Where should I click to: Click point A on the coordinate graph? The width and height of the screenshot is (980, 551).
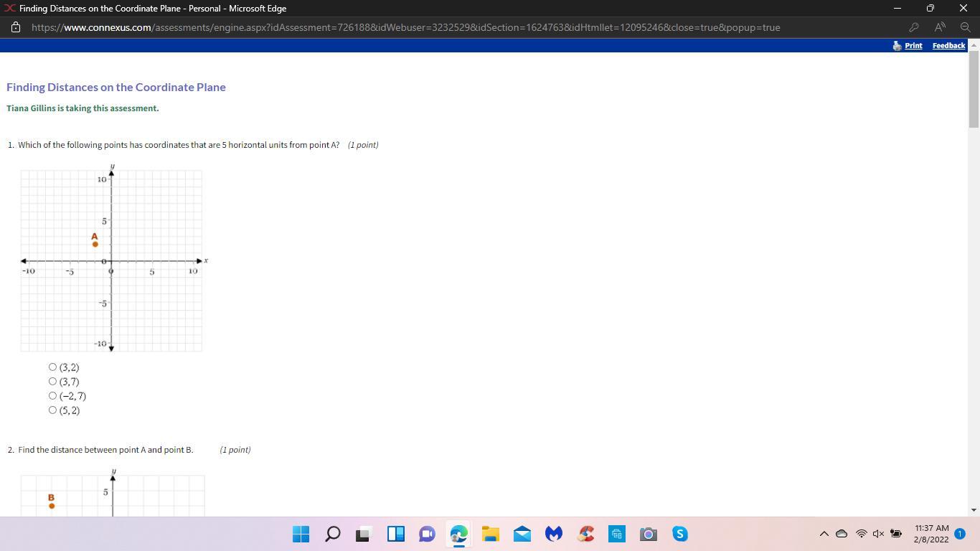pos(95,244)
